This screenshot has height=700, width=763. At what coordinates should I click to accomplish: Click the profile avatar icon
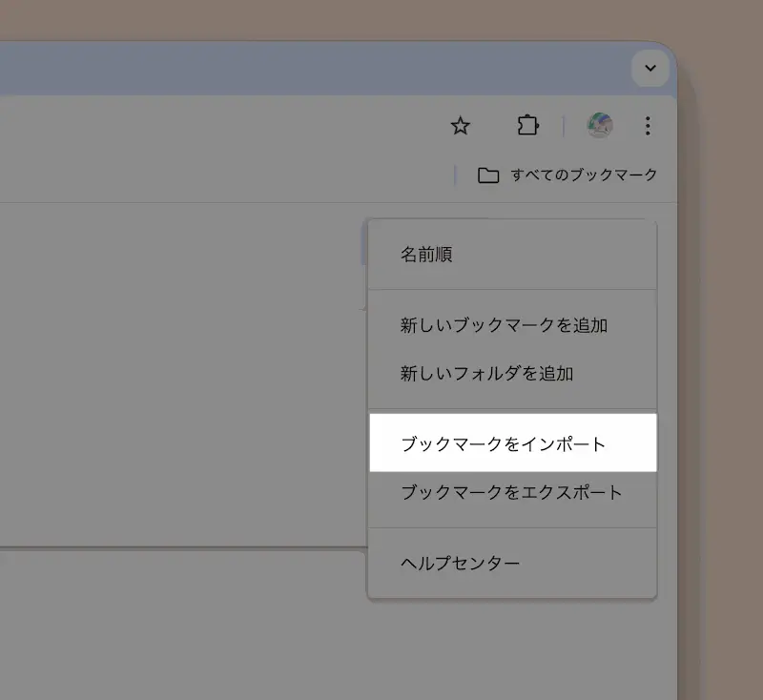(599, 125)
